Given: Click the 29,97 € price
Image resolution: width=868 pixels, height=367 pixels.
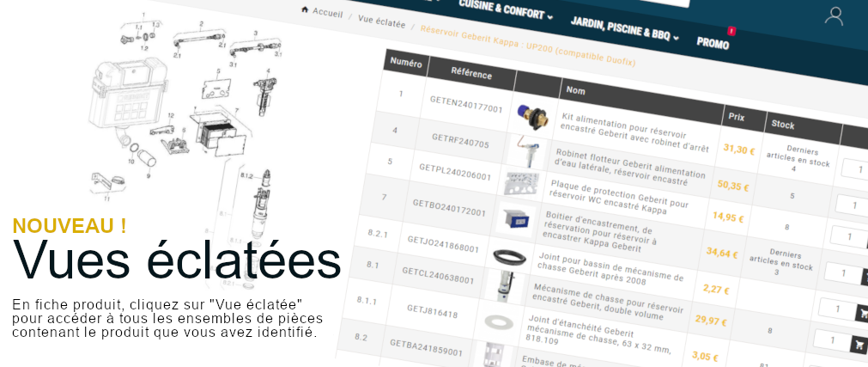Looking at the screenshot, I should coord(712,321).
